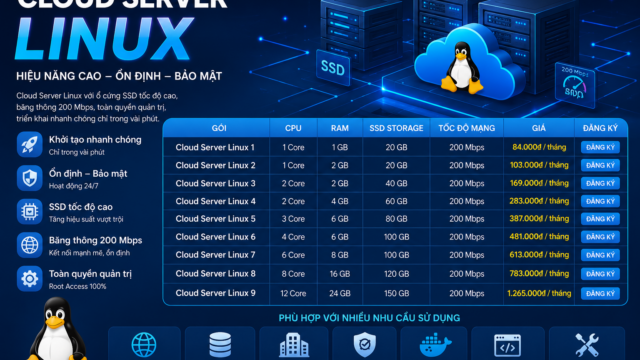Click the 103.000đ / tháng price
The width and height of the screenshot is (640, 360).
click(x=539, y=165)
